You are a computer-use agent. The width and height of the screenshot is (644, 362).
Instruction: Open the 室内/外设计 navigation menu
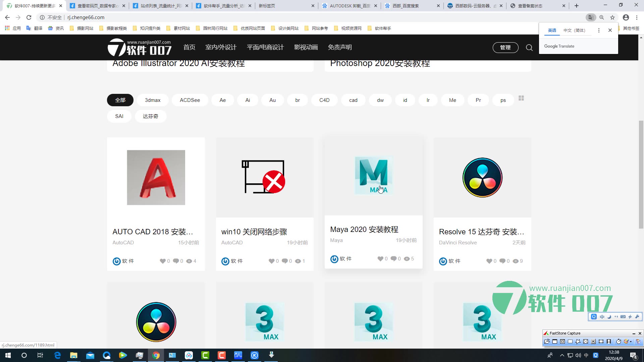click(221, 47)
